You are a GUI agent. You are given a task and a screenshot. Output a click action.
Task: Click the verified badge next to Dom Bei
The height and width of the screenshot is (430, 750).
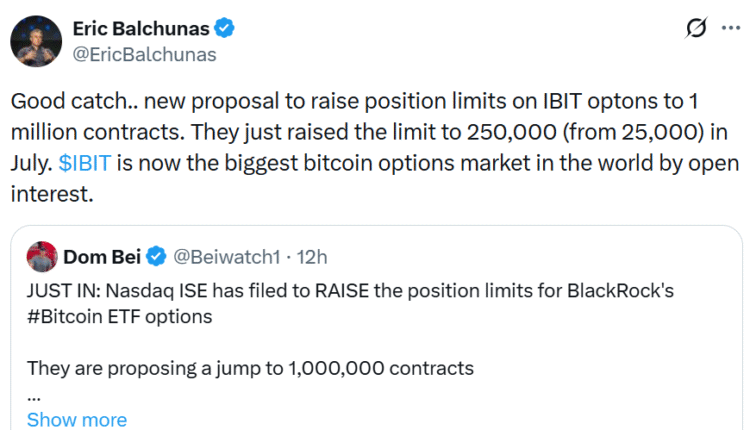click(x=156, y=257)
